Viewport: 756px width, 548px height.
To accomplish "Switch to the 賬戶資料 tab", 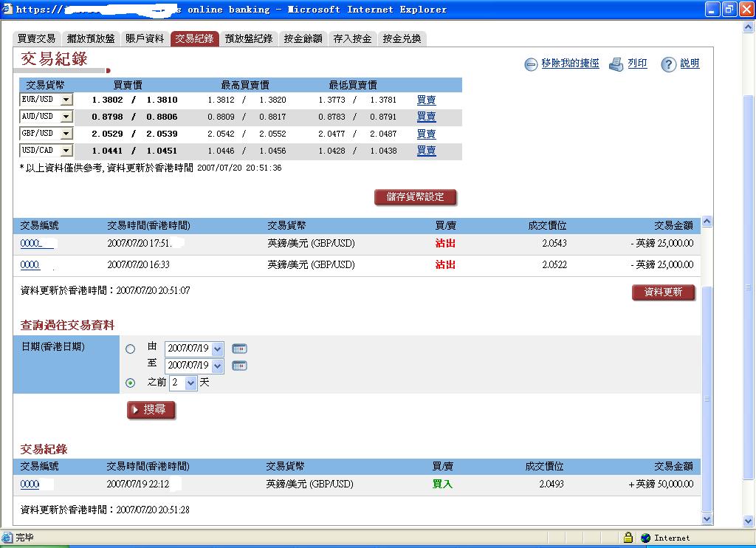I will click(145, 38).
